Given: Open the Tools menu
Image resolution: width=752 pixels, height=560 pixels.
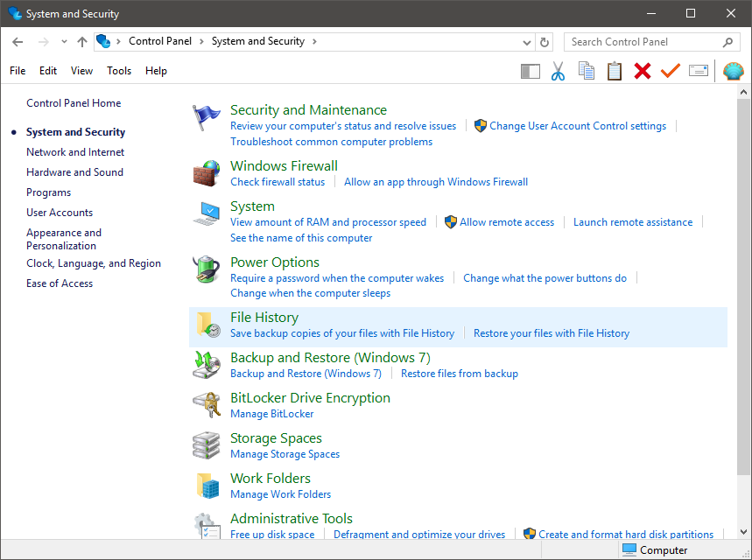Looking at the screenshot, I should [119, 71].
